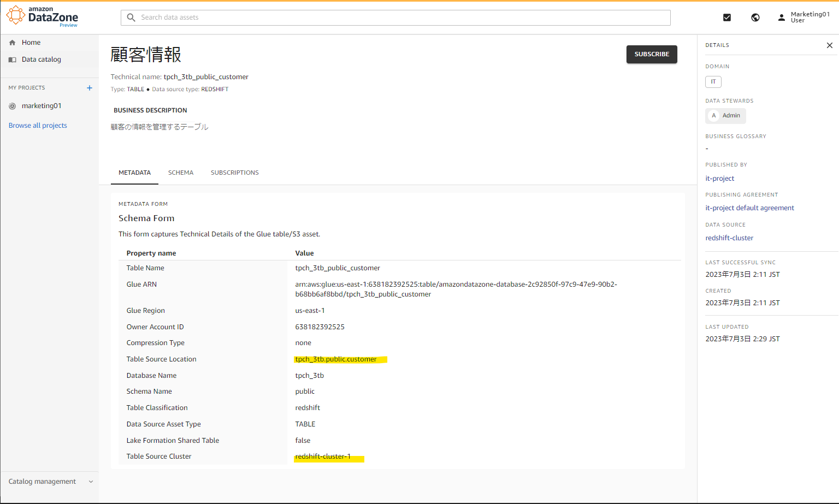Open it-project default agreement link
The height and width of the screenshot is (504, 839).
coord(749,208)
